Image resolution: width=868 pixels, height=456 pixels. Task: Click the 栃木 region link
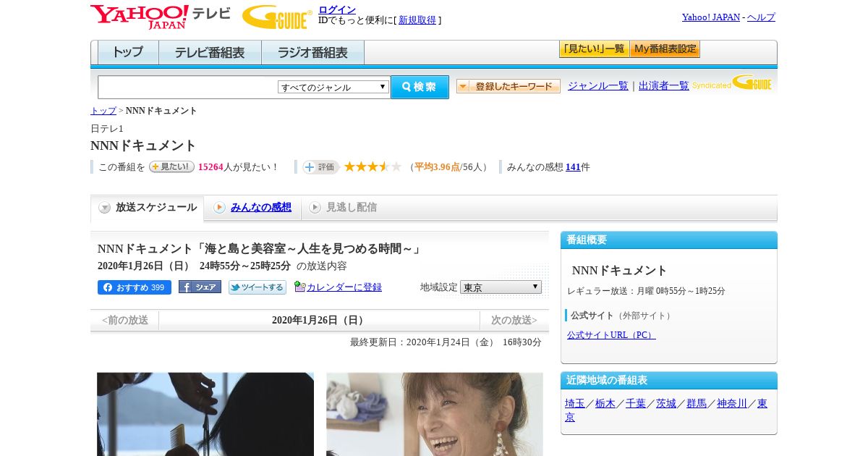point(605,404)
